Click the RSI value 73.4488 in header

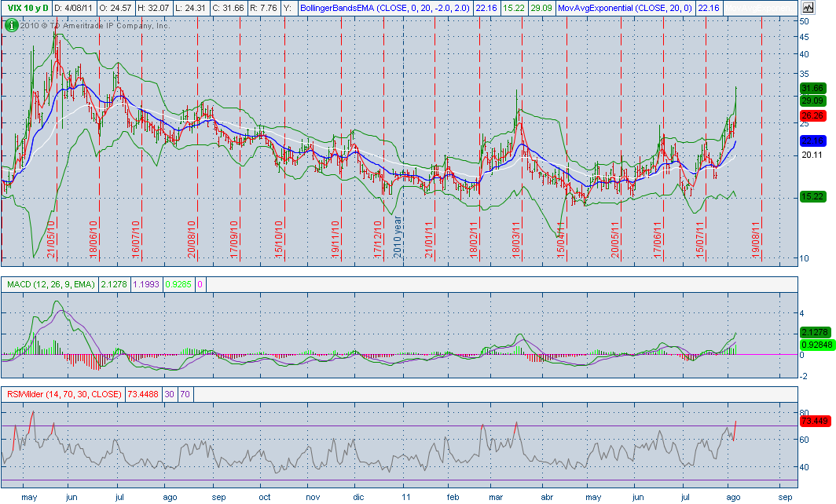[x=143, y=394]
